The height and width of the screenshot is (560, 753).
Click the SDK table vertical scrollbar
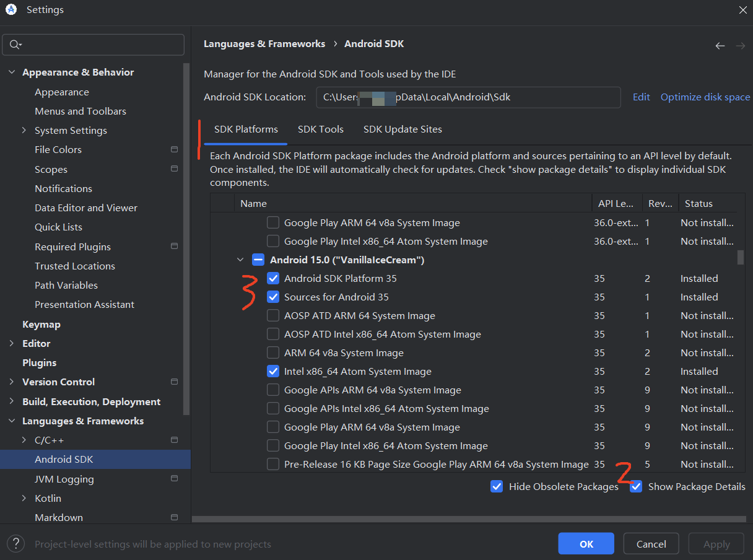[x=741, y=257]
